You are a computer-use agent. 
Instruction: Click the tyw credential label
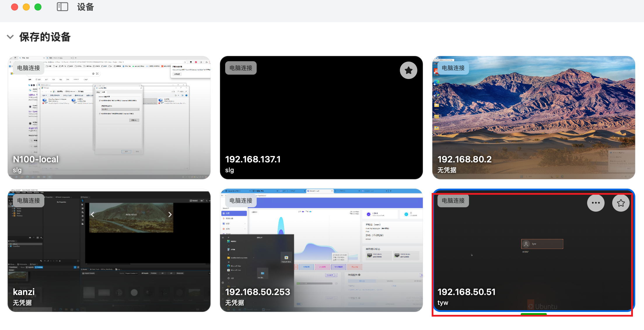point(443,303)
